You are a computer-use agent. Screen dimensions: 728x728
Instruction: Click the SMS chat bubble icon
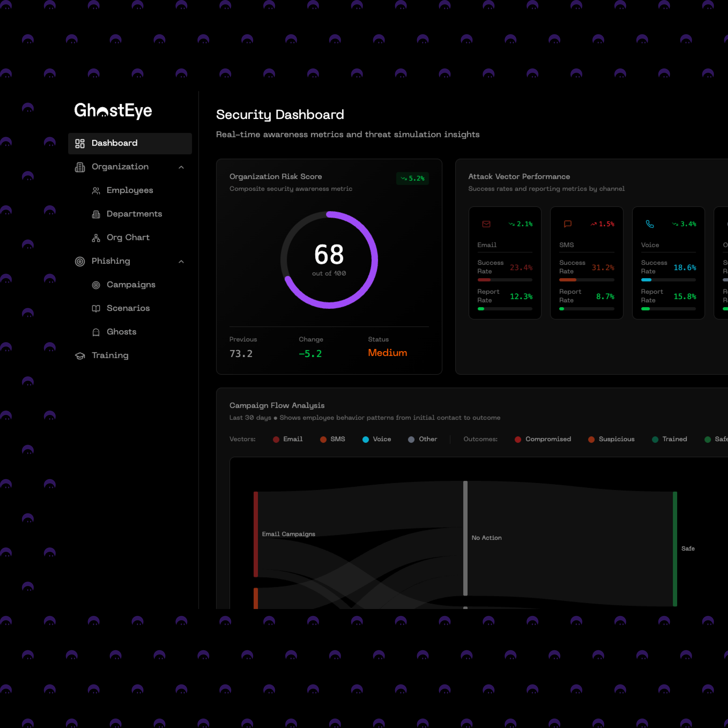tap(568, 224)
